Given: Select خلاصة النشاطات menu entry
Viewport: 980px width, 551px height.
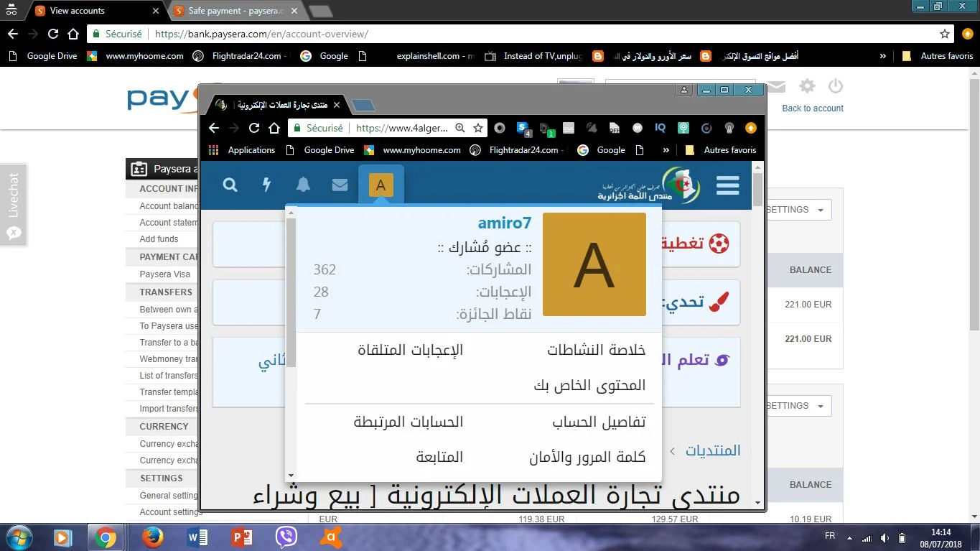Looking at the screenshot, I should pos(596,350).
